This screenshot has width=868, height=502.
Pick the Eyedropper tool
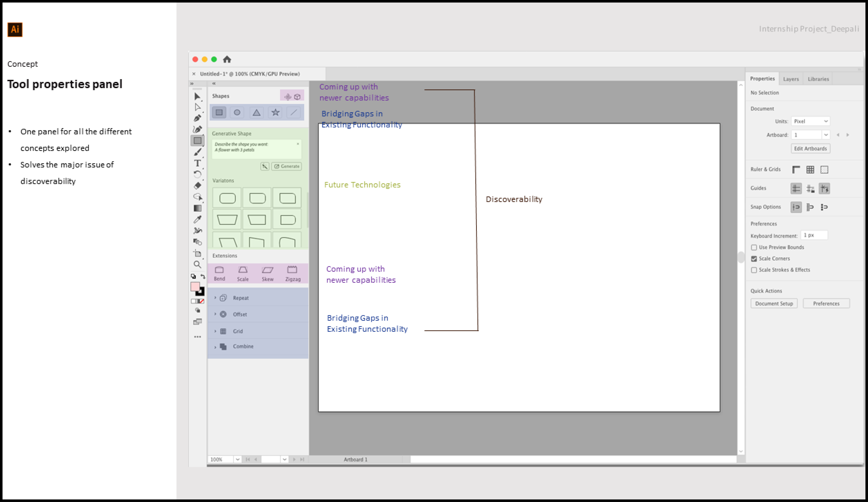coord(197,219)
